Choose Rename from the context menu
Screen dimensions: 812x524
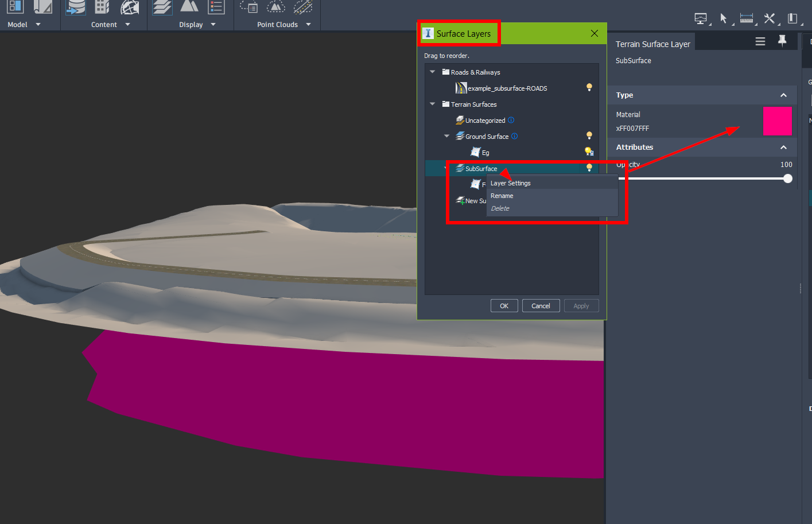click(x=502, y=196)
